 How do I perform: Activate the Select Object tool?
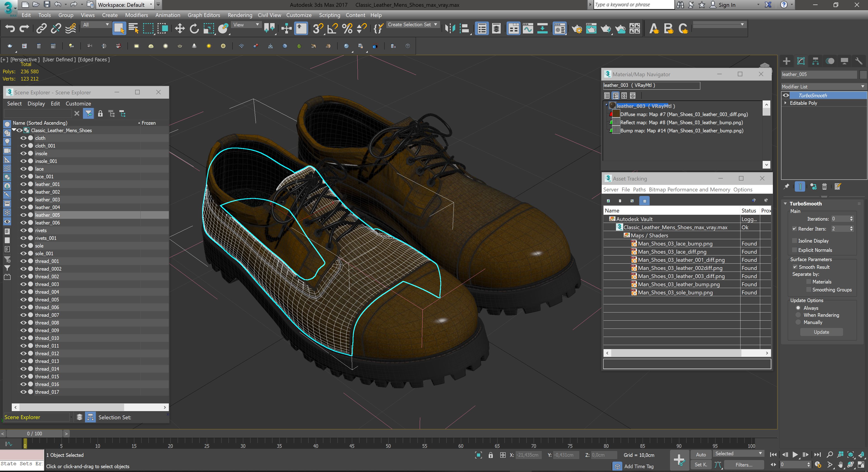(x=119, y=29)
